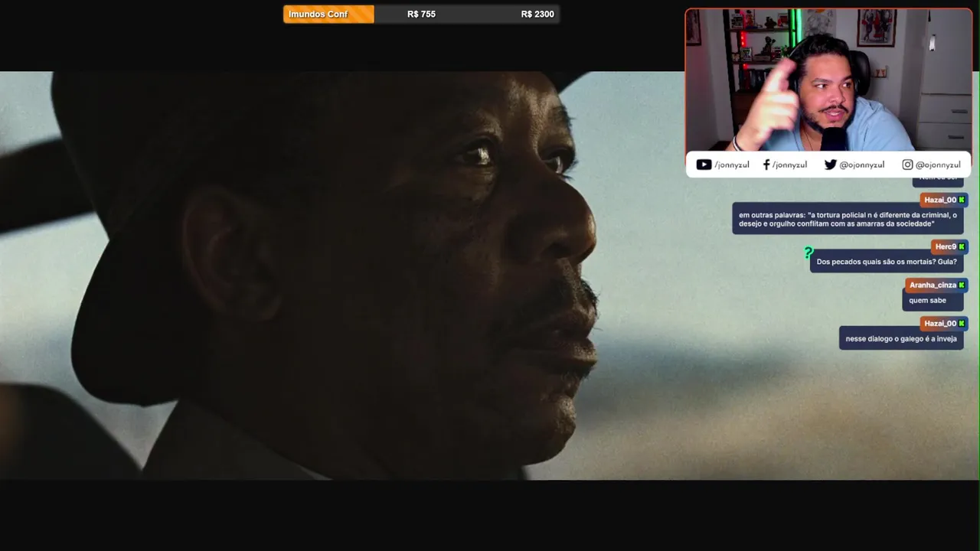Image resolution: width=980 pixels, height=551 pixels.
Task: Click the R$ 755 donation amount
Action: [421, 14]
